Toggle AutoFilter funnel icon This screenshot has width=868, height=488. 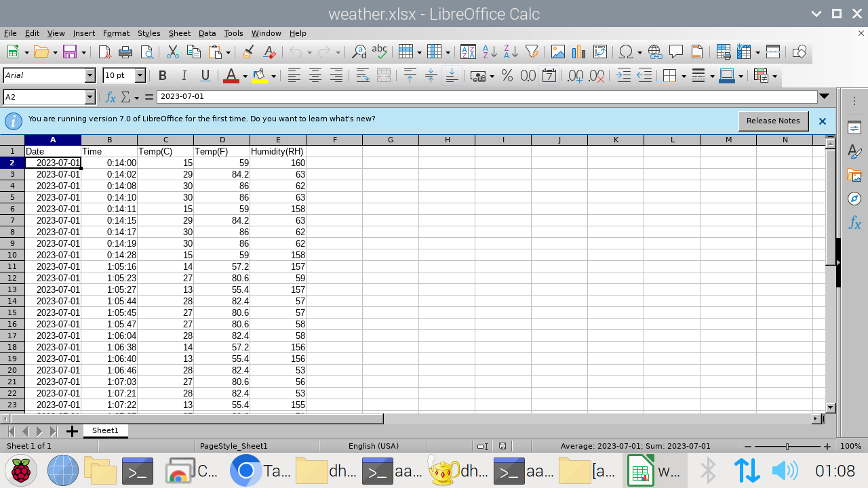[x=532, y=52]
